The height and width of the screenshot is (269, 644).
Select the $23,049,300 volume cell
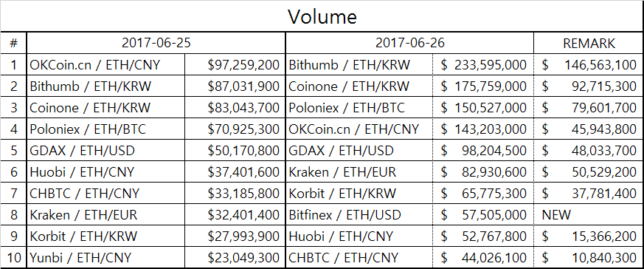pyautogui.click(x=235, y=257)
